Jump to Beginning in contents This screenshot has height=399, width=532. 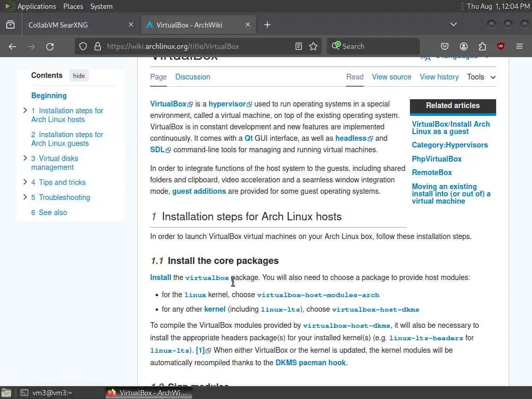[x=49, y=96]
